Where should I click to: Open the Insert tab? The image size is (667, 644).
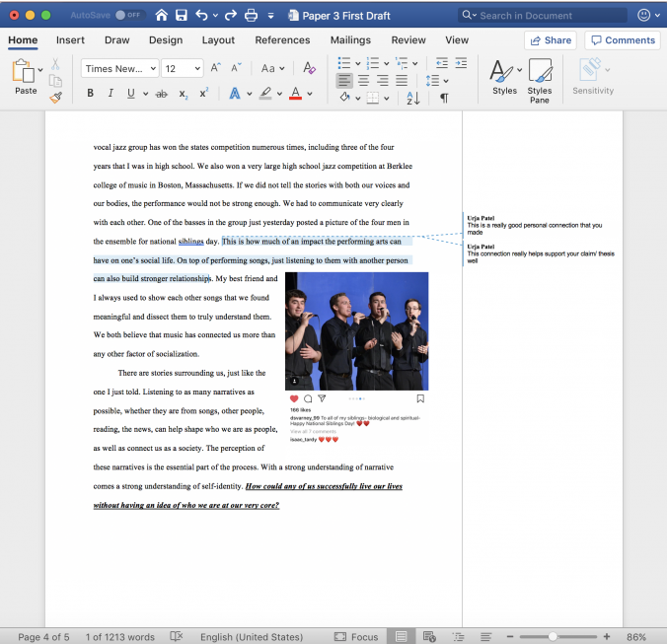[x=70, y=40]
